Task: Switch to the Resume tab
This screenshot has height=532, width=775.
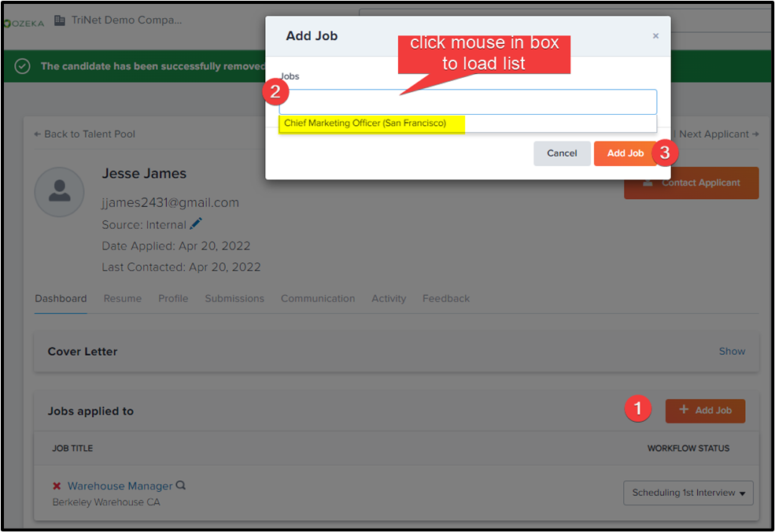Action: tap(123, 298)
